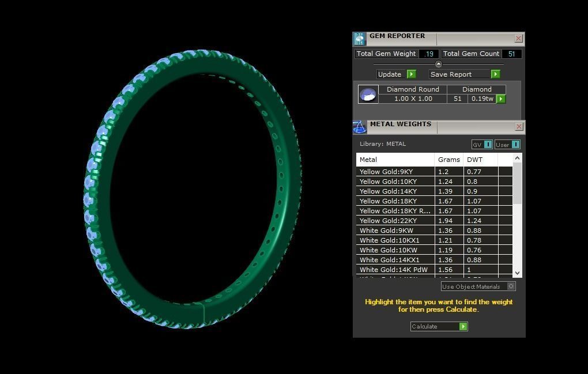The width and height of the screenshot is (588, 374).
Task: Click the Metal Weights flask icon
Action: click(x=359, y=127)
